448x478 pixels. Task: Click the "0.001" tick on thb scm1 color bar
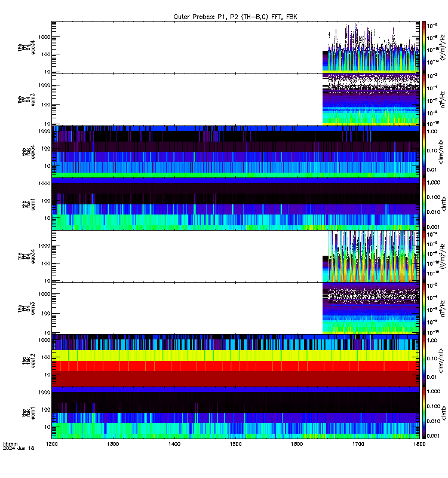[433, 227]
